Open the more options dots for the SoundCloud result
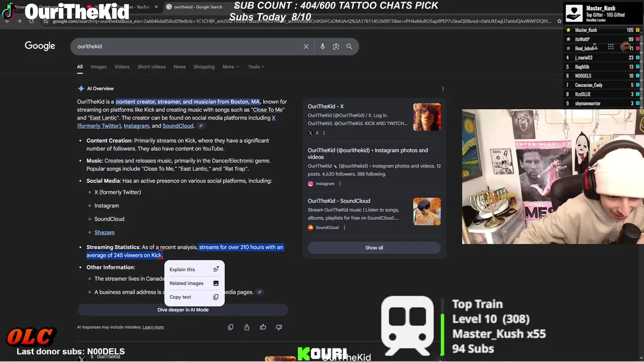Screen dimensions: 644x362 (x=344, y=227)
